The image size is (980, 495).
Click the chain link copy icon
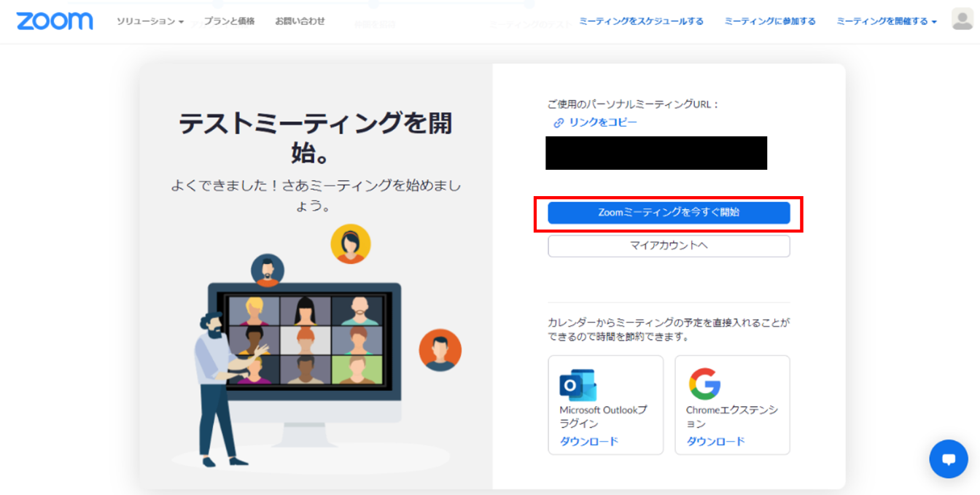tap(559, 122)
